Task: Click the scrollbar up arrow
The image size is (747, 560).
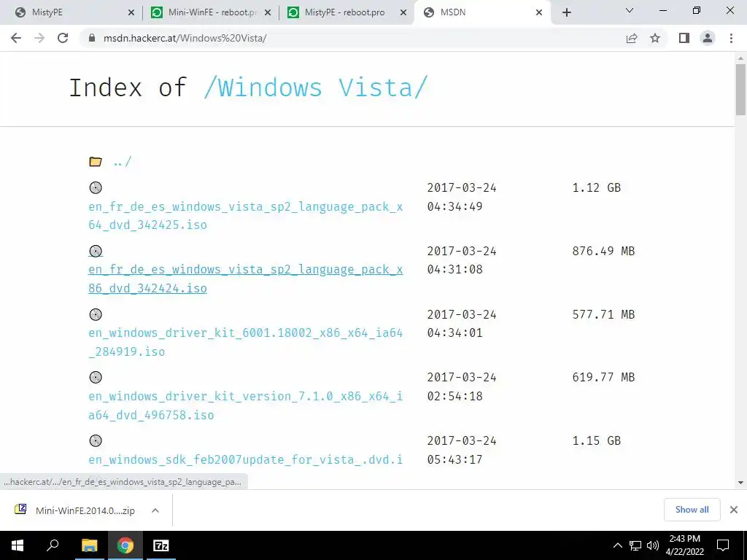Action: click(740, 58)
